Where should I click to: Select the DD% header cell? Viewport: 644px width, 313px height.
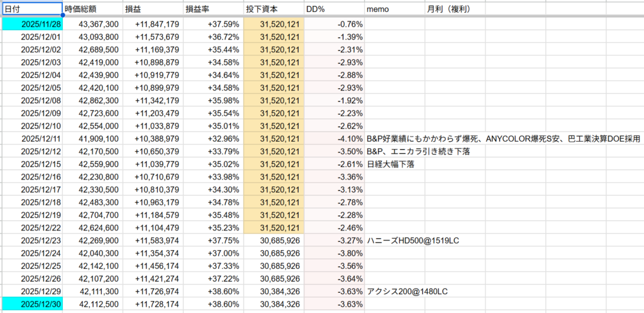point(334,10)
